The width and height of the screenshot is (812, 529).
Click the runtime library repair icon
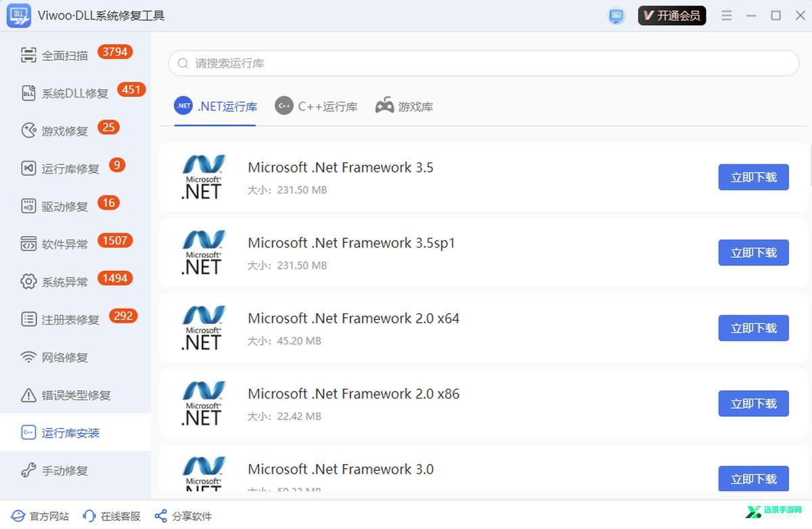(28, 168)
